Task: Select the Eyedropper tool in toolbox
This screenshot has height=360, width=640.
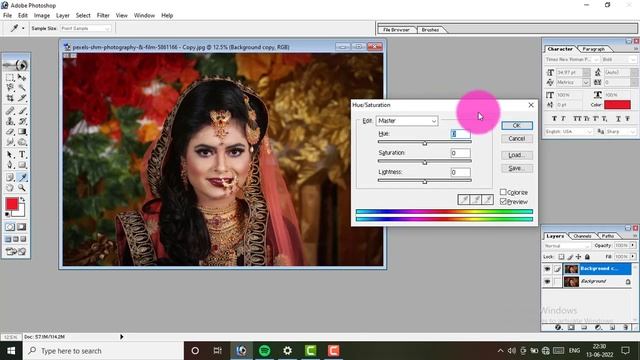Action: point(22,177)
